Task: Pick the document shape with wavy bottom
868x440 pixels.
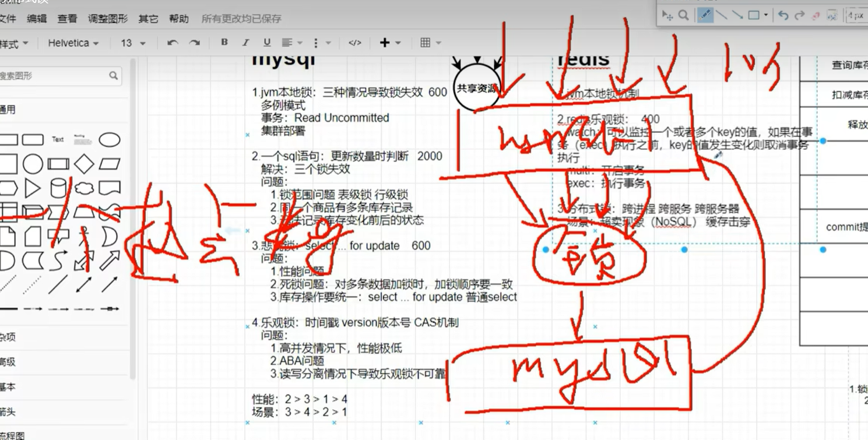Action: [x=110, y=188]
